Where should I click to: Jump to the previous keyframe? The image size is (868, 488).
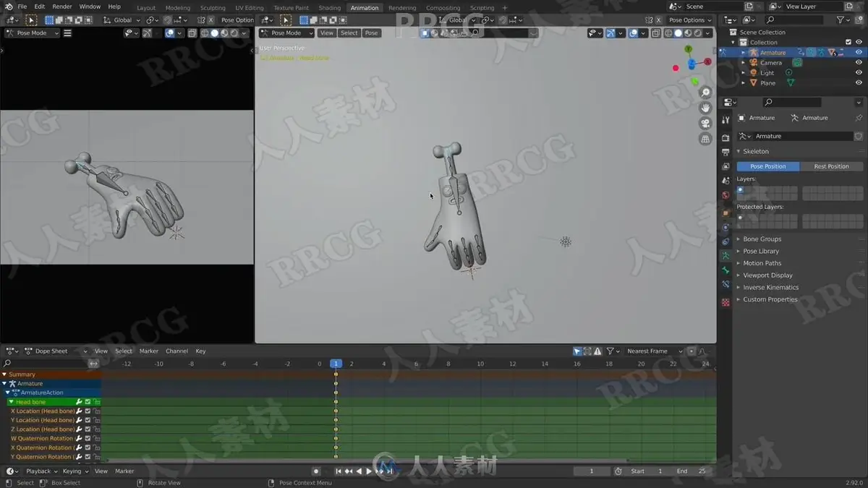tap(349, 471)
